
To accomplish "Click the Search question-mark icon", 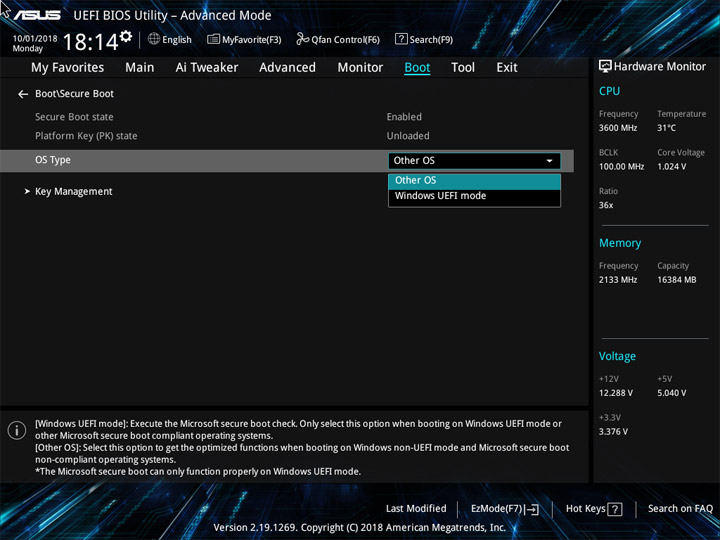I will [x=401, y=39].
